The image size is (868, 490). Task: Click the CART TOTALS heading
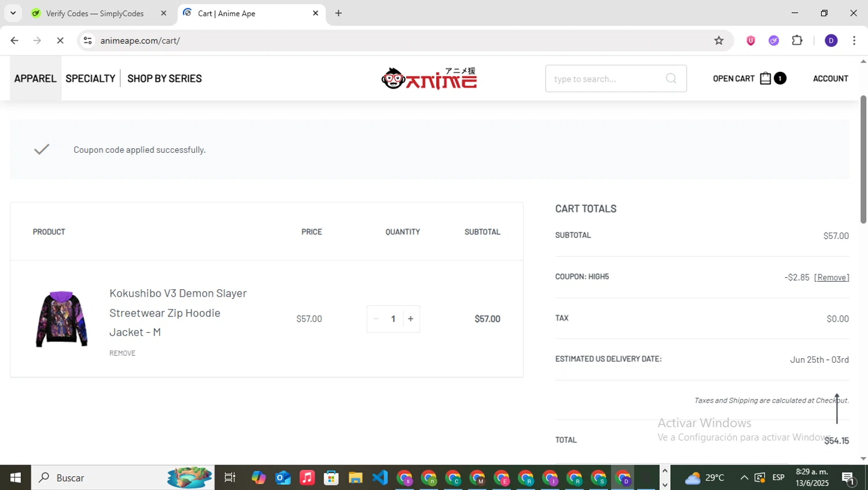pyautogui.click(x=586, y=209)
